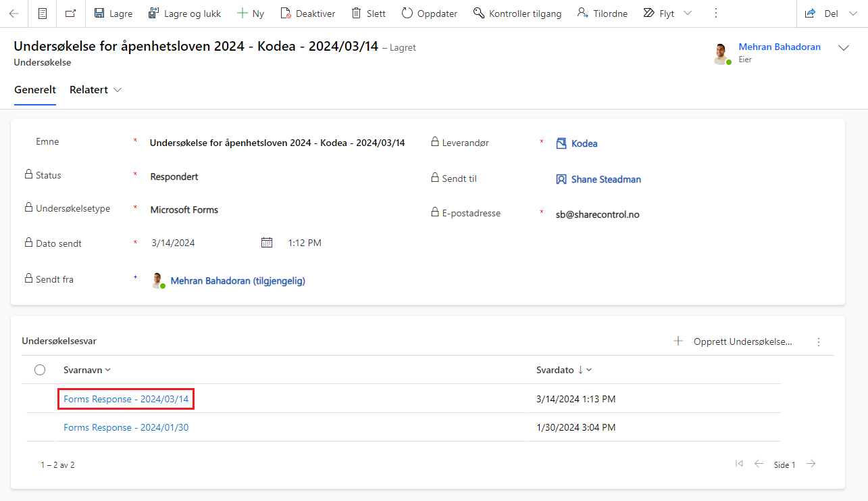The height and width of the screenshot is (501, 868).
Task: Click email sb@sharecontrol.no
Action: pyautogui.click(x=597, y=214)
